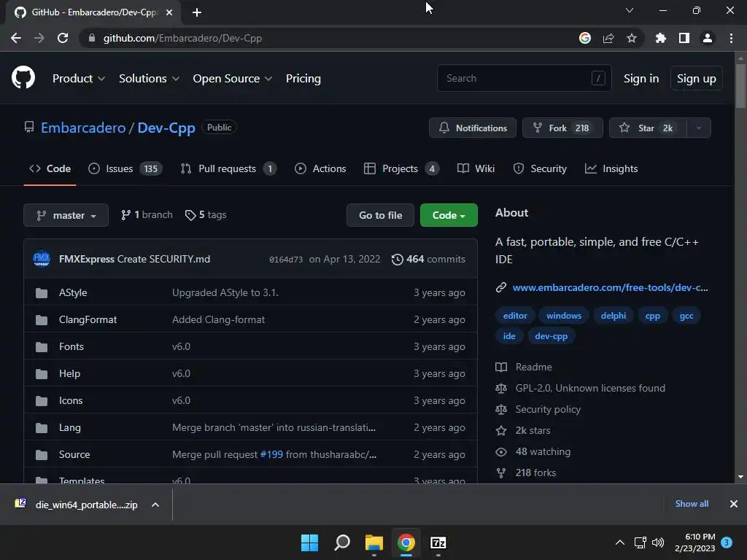Close the downloads bar
The width and height of the screenshot is (747, 560).
734,504
